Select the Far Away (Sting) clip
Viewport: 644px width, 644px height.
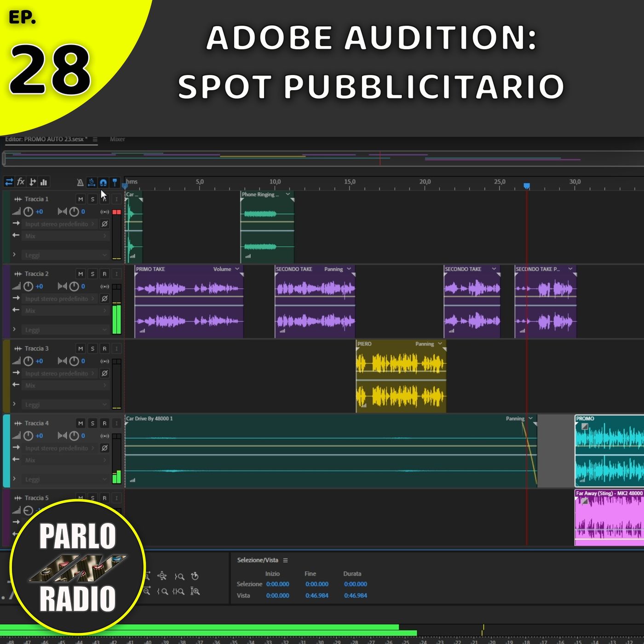(x=609, y=517)
